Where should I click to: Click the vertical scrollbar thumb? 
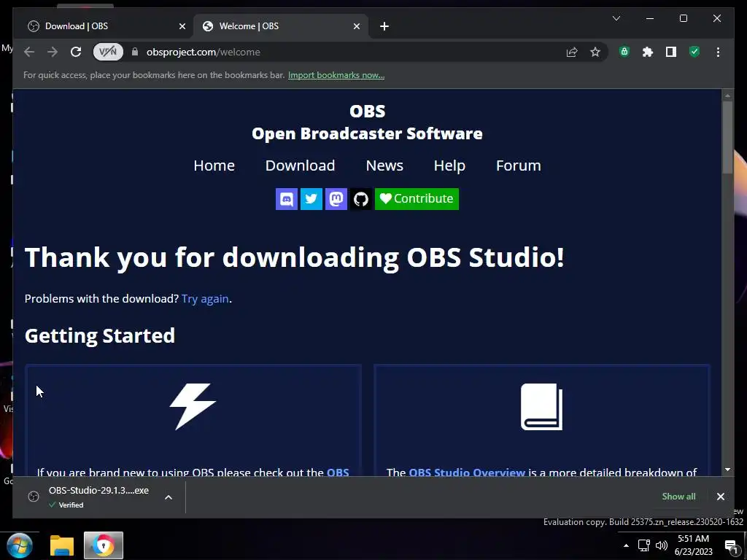coord(727,138)
